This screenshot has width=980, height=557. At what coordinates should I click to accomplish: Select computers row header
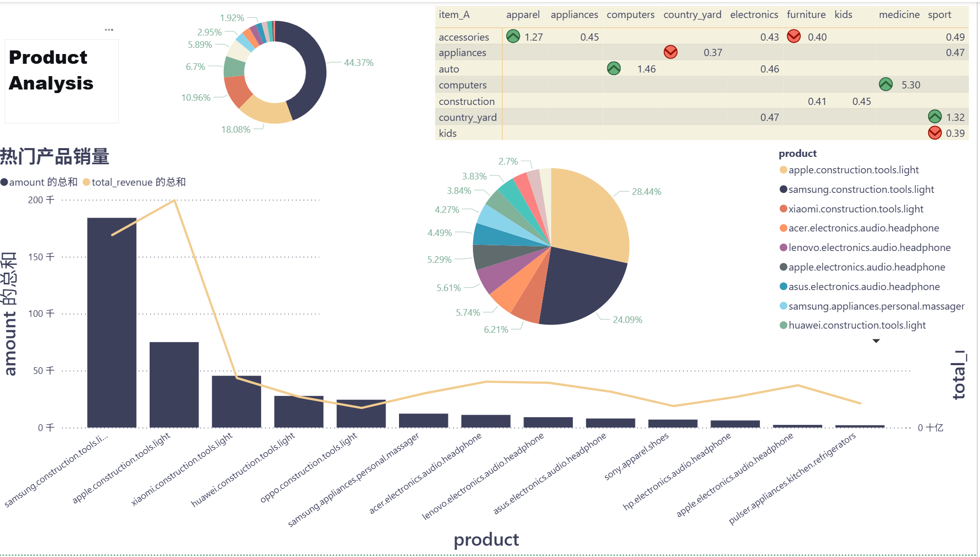[x=462, y=85]
